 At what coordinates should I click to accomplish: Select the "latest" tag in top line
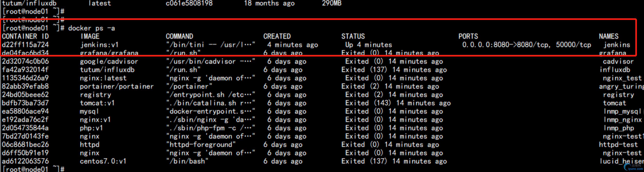coord(100,3)
